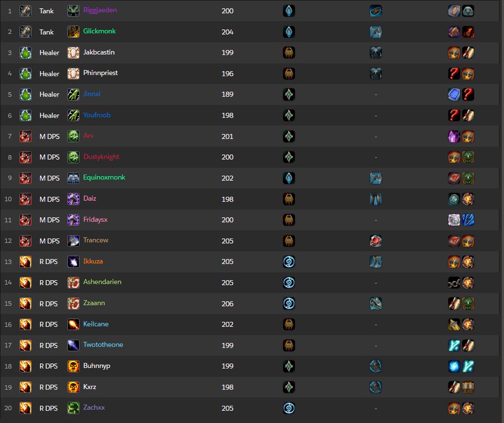Click the Healer role icon for Phinnpriest

click(x=26, y=73)
